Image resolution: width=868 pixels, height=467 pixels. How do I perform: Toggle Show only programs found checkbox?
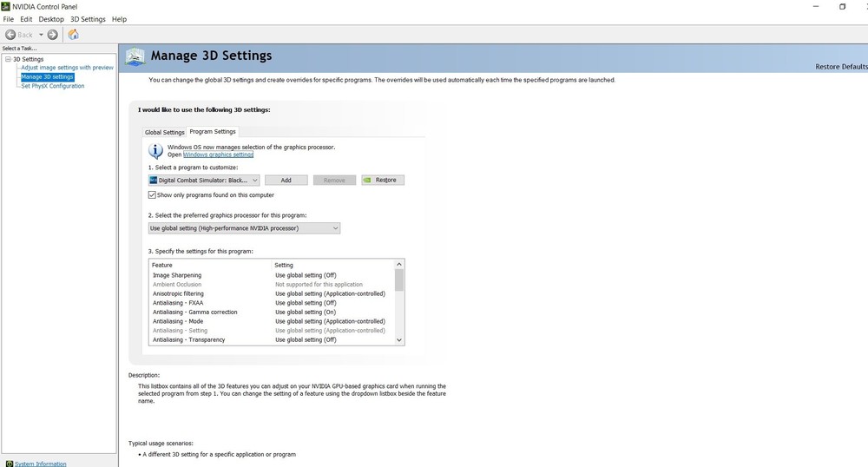click(x=152, y=194)
